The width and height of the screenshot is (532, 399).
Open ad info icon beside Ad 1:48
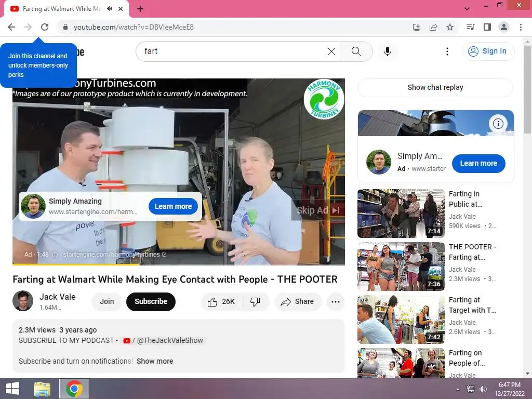(55, 255)
